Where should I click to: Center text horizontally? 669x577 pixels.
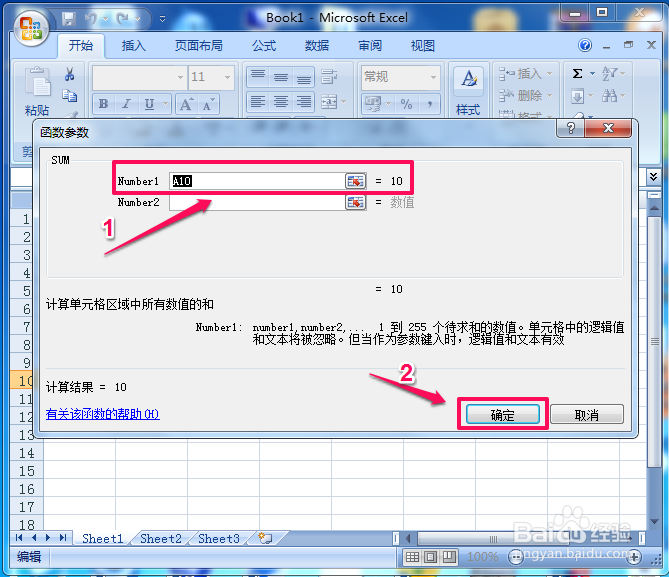pyautogui.click(x=281, y=102)
